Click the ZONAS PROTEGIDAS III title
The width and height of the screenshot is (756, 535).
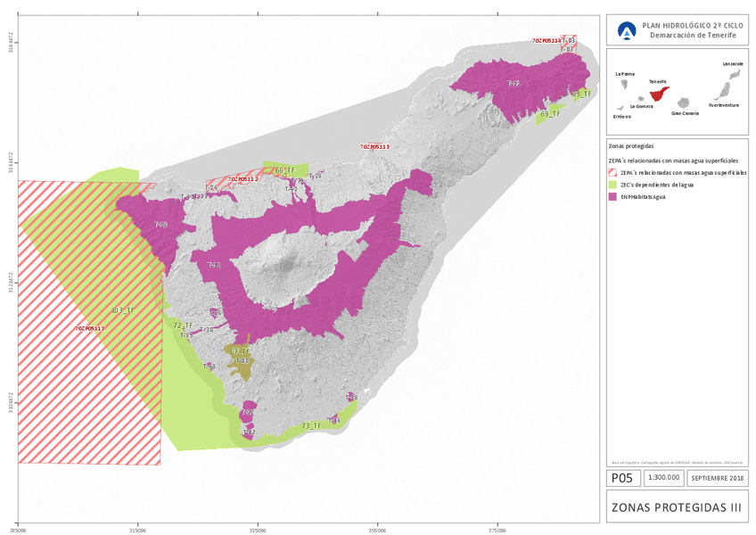coord(677,506)
